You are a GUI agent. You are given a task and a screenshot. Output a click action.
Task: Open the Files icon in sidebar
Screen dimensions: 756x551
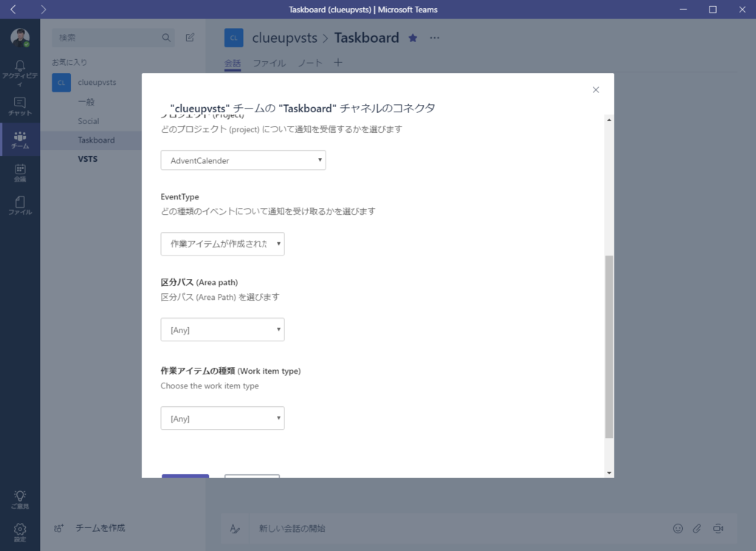pyautogui.click(x=20, y=202)
